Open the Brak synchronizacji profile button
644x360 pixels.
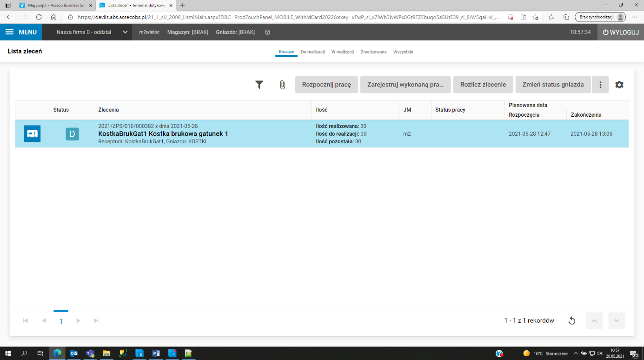(x=600, y=17)
